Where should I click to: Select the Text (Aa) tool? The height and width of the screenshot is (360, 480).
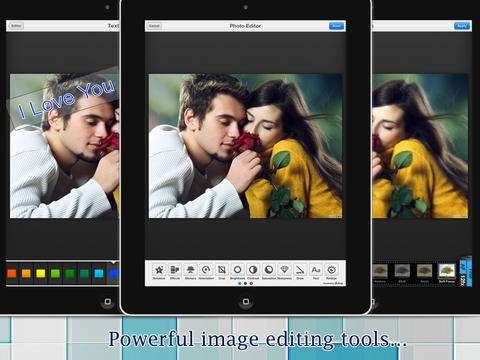[316, 271]
